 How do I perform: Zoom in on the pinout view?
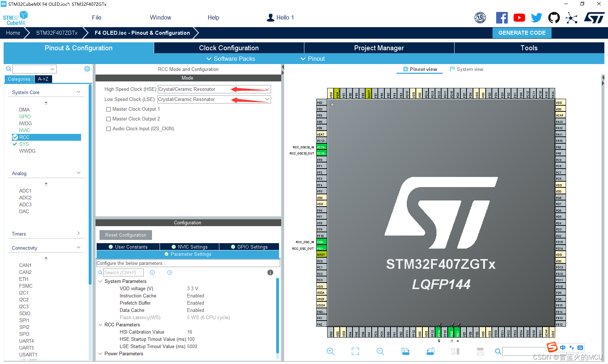[x=330, y=351]
